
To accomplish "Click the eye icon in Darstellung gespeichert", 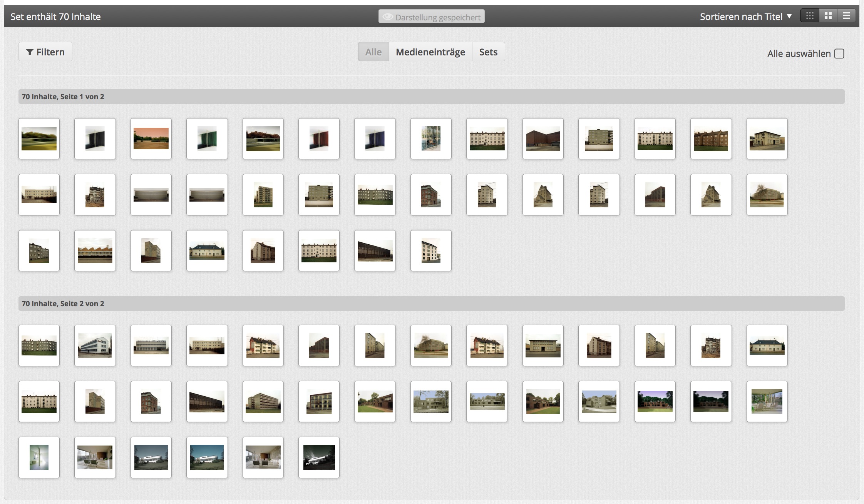I will coord(388,17).
